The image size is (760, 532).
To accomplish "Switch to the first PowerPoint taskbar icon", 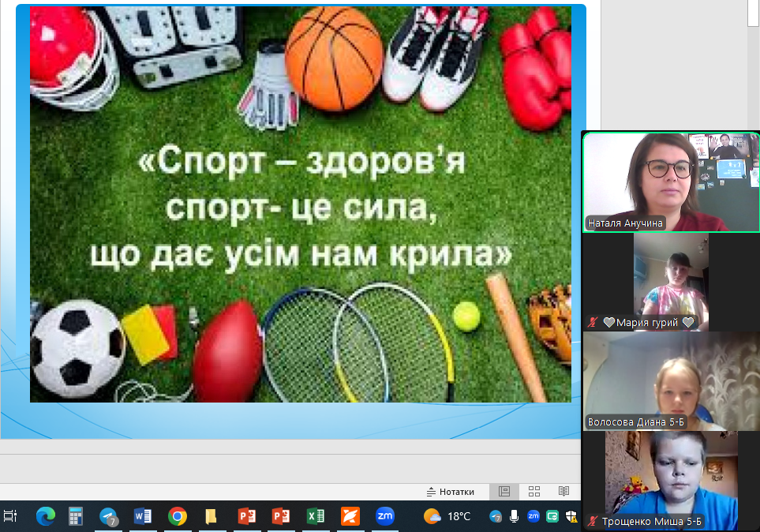I will pyautogui.click(x=247, y=516).
